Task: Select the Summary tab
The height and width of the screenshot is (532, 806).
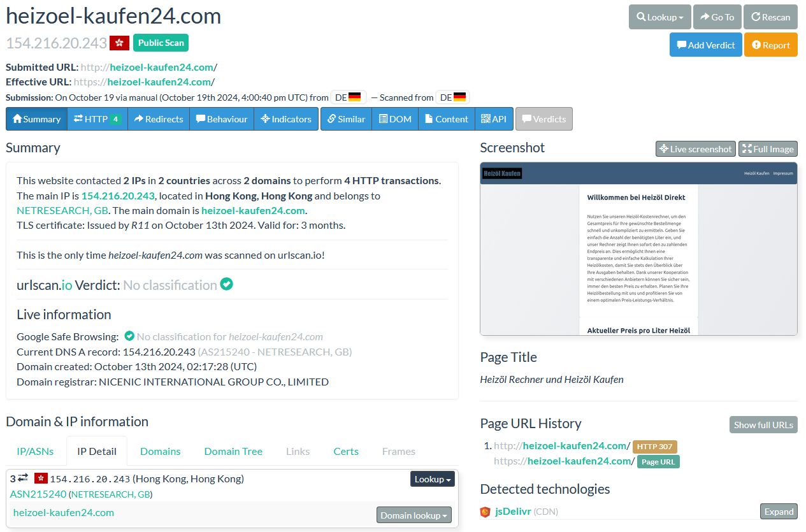Action: (x=36, y=119)
